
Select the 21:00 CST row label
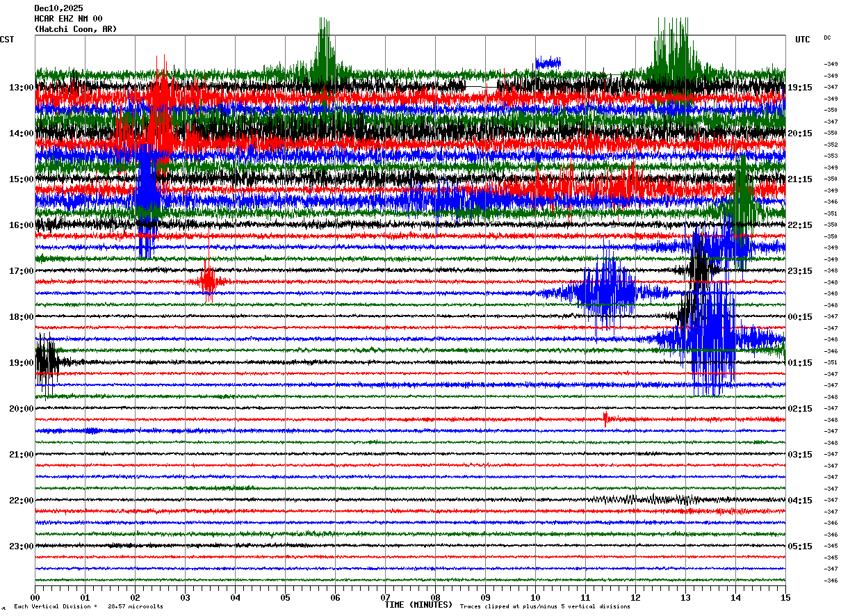pos(21,455)
